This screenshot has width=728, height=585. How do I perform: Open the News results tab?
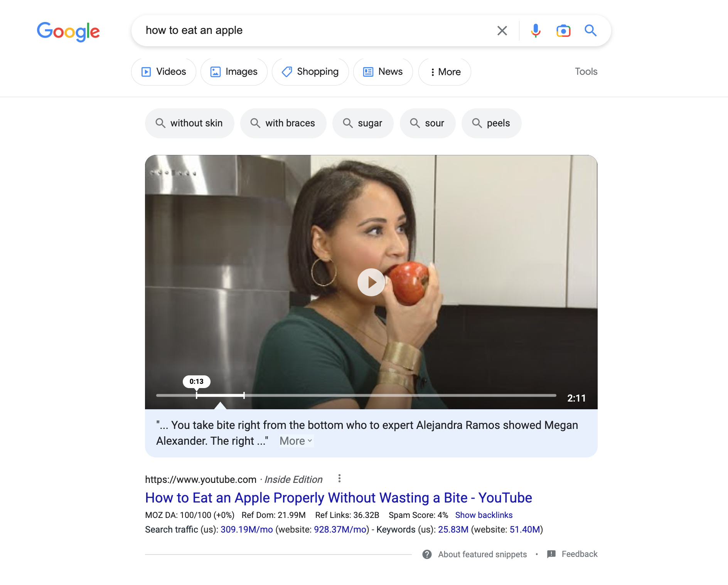pyautogui.click(x=383, y=72)
